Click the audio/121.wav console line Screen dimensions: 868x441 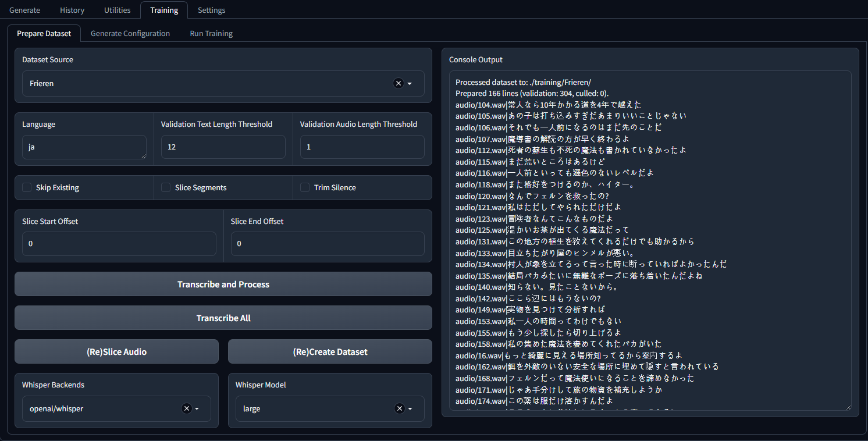tap(538, 207)
